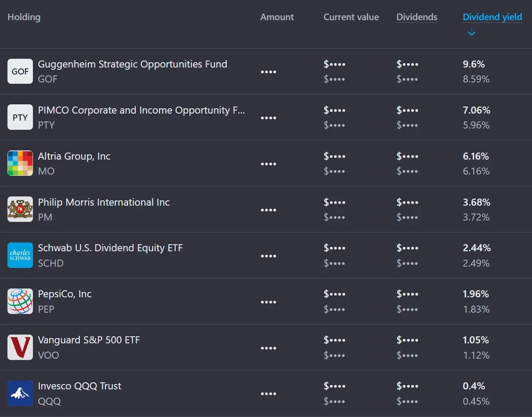Click the hidden amount in the Altria row

[x=269, y=164]
